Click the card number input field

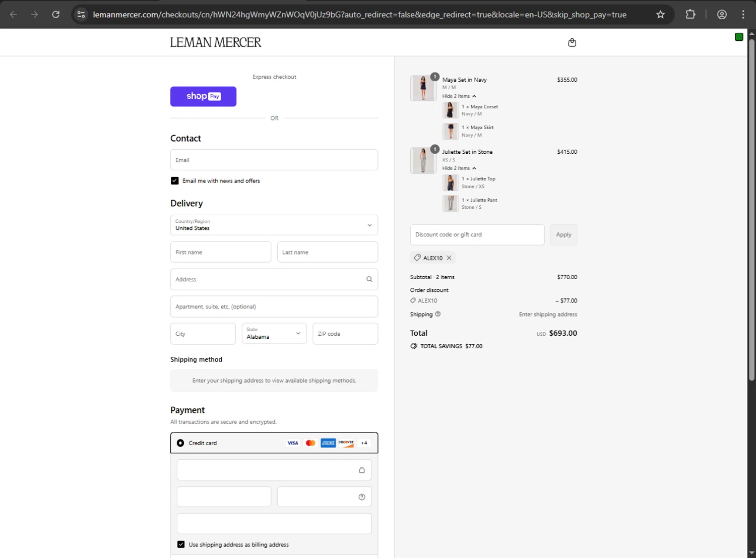click(274, 470)
